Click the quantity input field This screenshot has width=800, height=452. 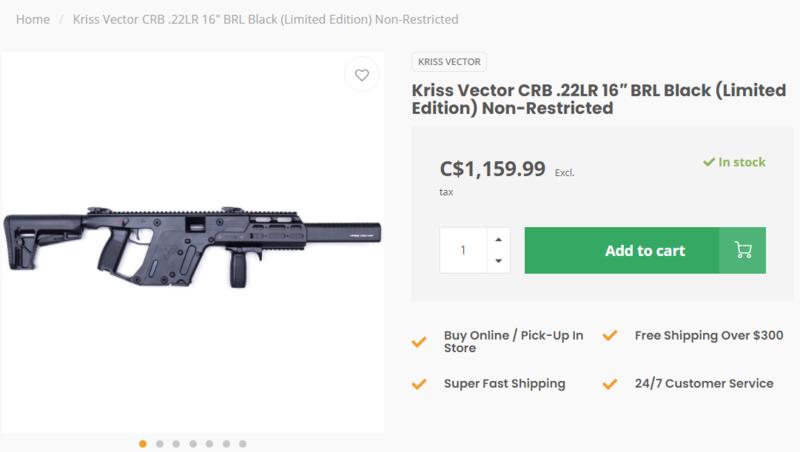tap(463, 250)
